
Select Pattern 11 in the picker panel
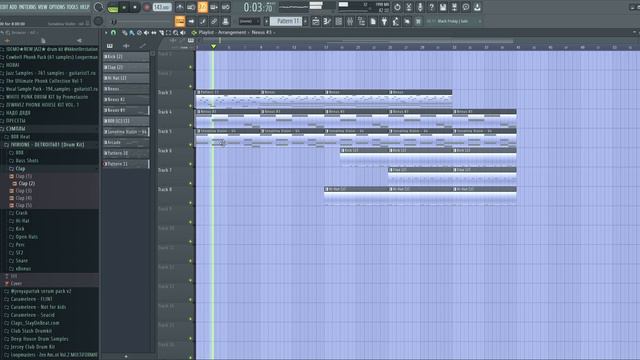(126, 164)
